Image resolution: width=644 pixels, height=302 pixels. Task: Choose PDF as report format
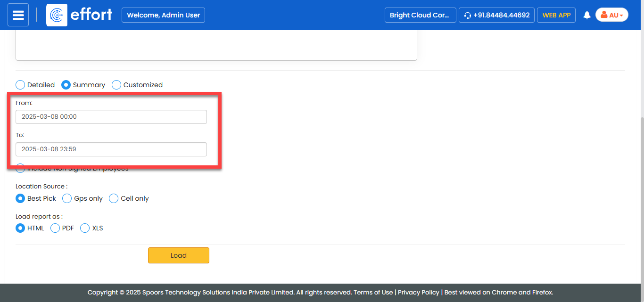click(x=55, y=228)
